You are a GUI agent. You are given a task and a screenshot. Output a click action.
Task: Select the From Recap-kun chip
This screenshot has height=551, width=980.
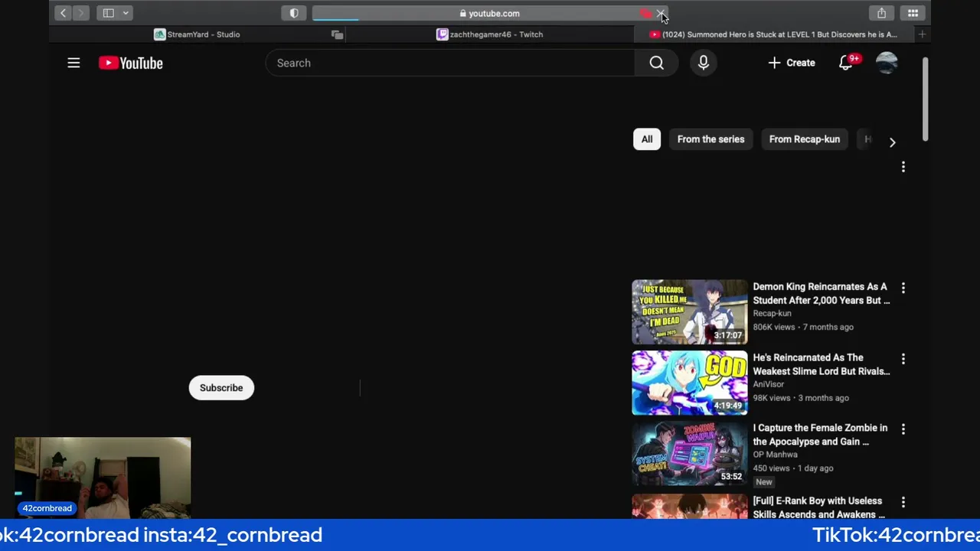coord(805,139)
